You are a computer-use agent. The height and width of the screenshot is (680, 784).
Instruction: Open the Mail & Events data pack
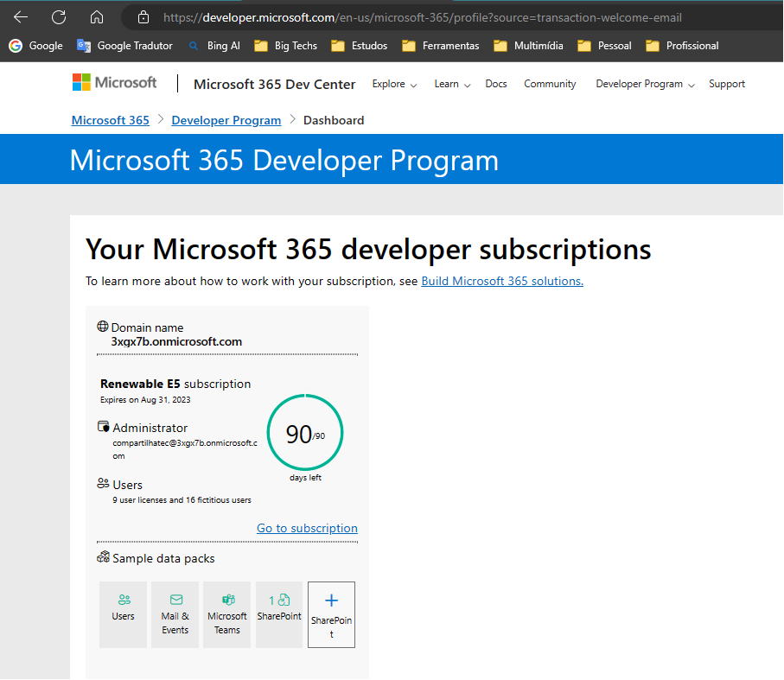pyautogui.click(x=175, y=614)
